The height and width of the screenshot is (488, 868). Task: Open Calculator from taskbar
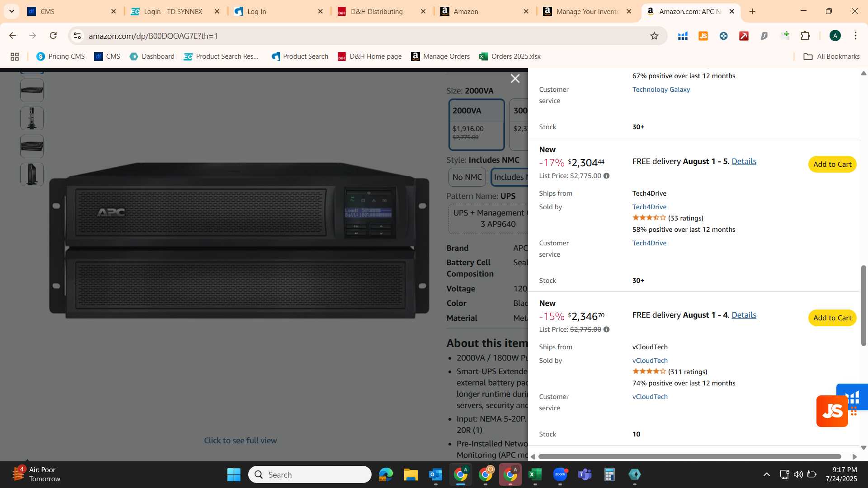pyautogui.click(x=609, y=474)
